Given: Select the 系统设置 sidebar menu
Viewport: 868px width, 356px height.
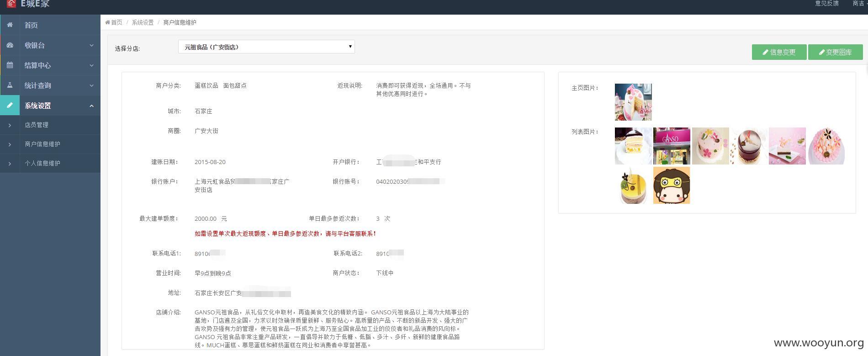Looking at the screenshot, I should 50,106.
